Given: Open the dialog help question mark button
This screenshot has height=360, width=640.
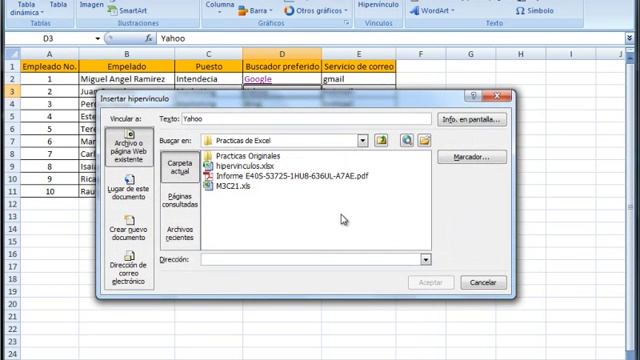Looking at the screenshot, I should [x=473, y=96].
